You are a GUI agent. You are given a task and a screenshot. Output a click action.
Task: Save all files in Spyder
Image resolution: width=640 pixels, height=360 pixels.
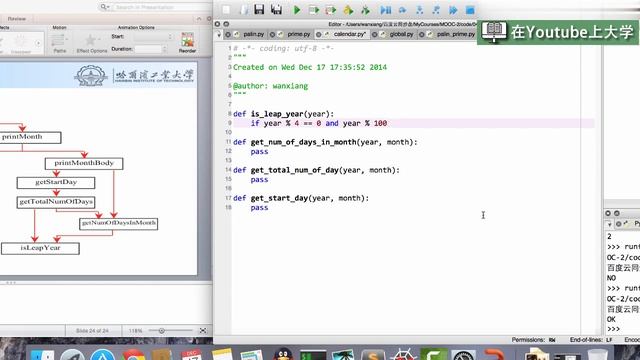pyautogui.click(x=276, y=10)
